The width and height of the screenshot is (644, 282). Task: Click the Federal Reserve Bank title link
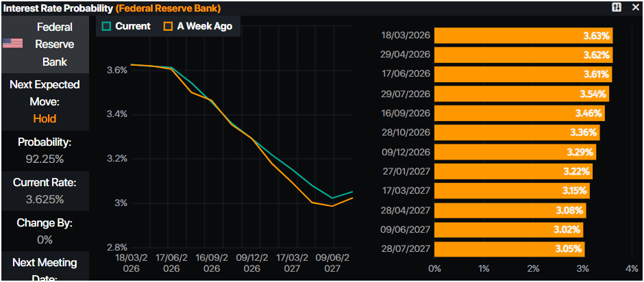pos(168,8)
